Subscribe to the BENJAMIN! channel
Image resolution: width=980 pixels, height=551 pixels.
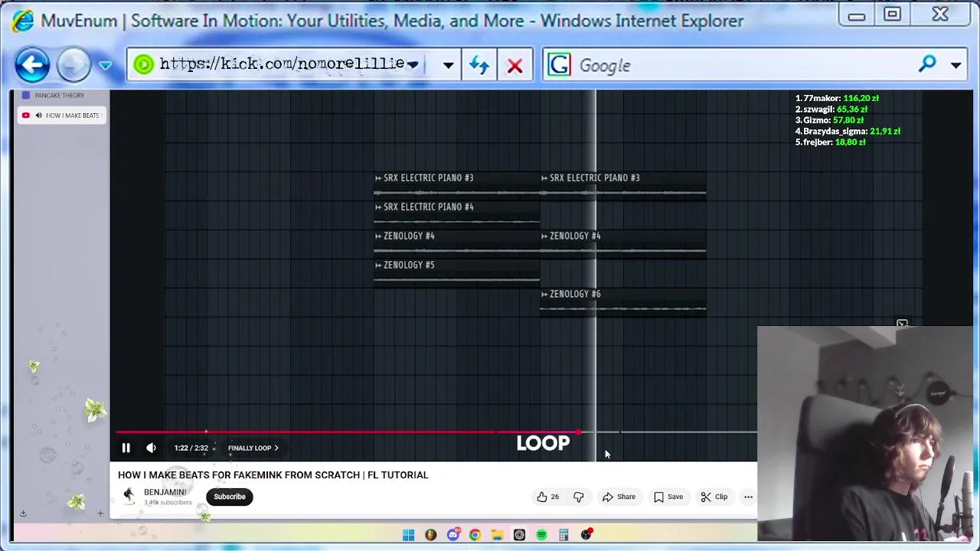230,497
